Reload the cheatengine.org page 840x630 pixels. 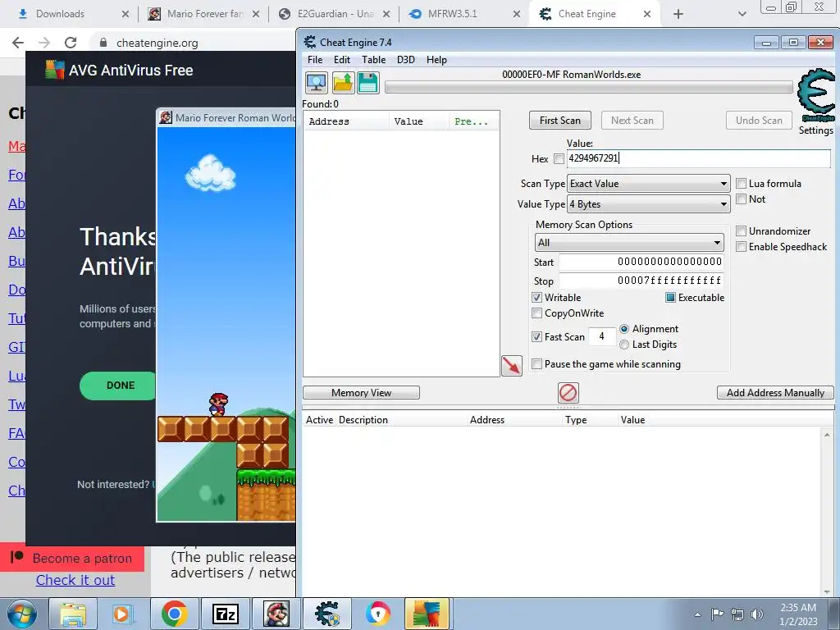71,43
